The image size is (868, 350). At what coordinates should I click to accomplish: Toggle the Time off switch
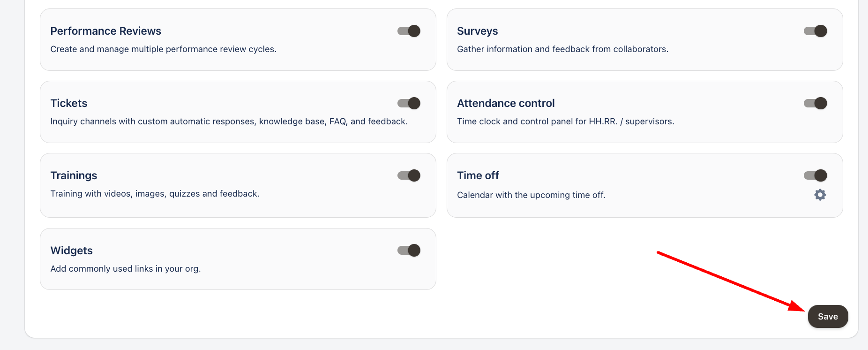click(816, 175)
